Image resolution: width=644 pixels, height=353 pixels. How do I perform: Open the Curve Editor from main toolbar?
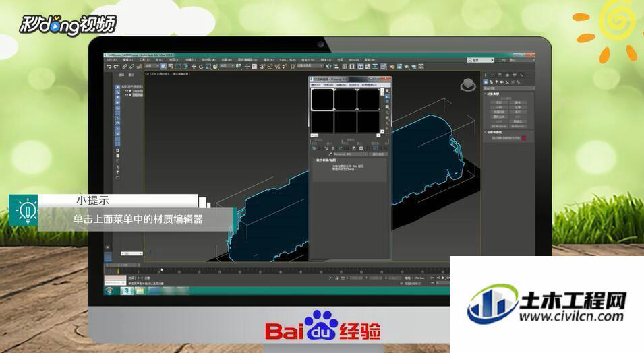pos(368,67)
